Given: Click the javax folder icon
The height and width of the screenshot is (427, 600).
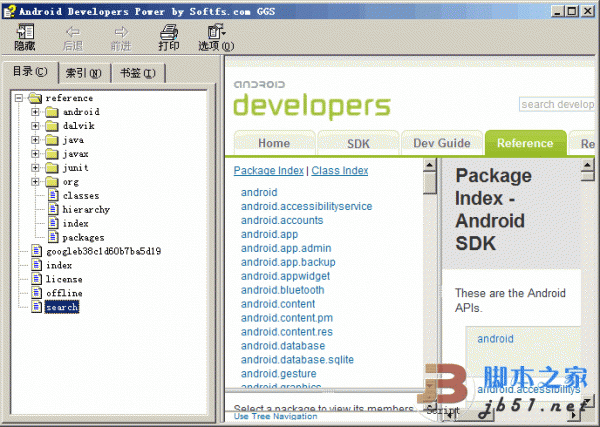Looking at the screenshot, I should tap(52, 154).
